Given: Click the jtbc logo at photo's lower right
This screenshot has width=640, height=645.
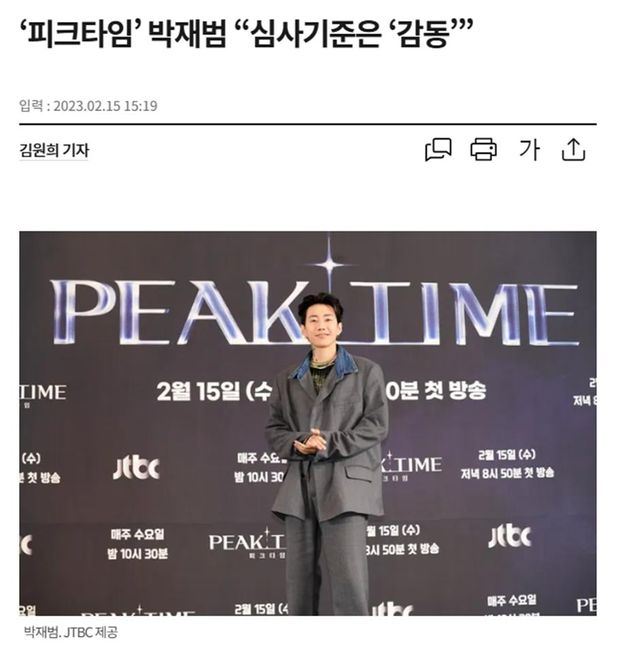Looking at the screenshot, I should (x=510, y=536).
